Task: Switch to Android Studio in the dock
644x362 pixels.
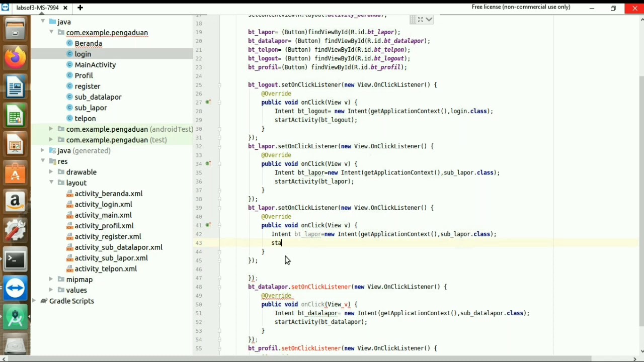Action: [15, 317]
